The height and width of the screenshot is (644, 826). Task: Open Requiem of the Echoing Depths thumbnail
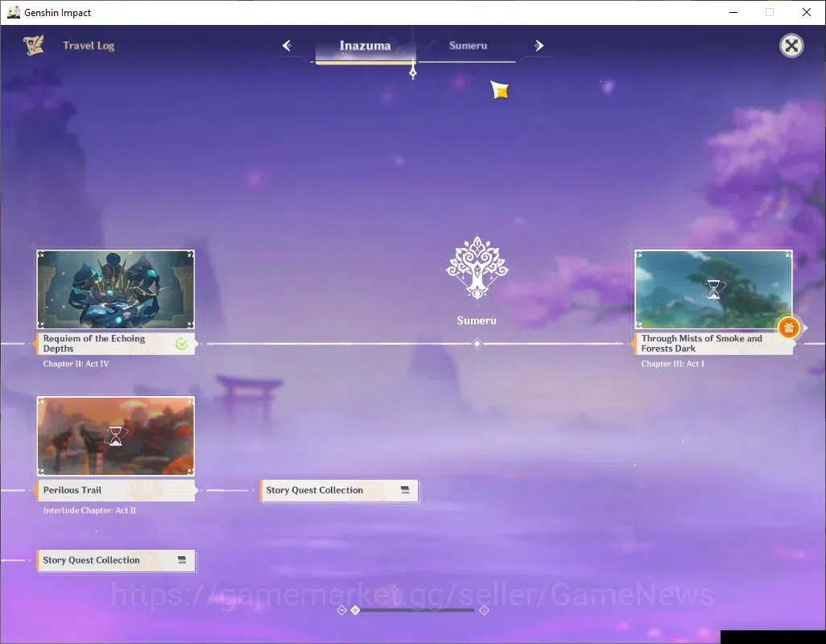pos(115,290)
